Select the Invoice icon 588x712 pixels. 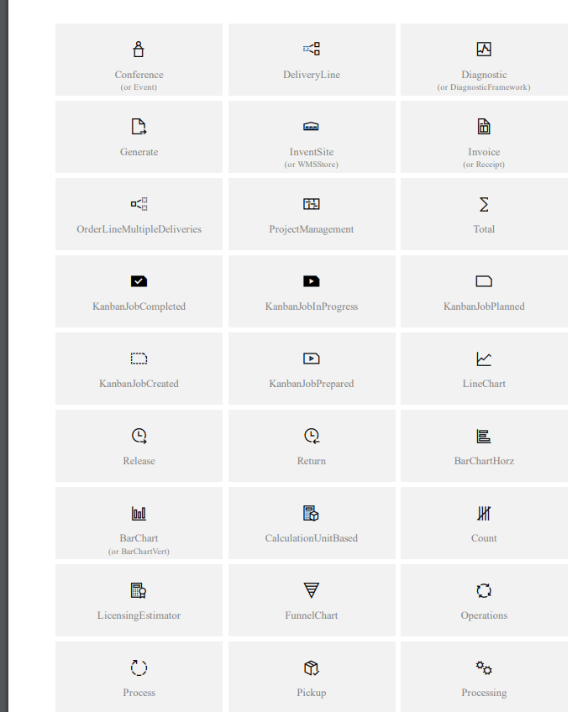coord(484,127)
